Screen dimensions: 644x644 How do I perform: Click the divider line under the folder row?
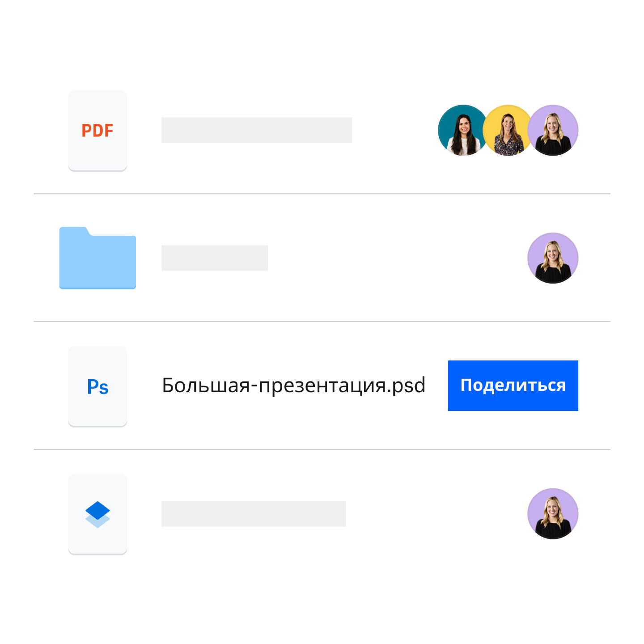coord(322,322)
